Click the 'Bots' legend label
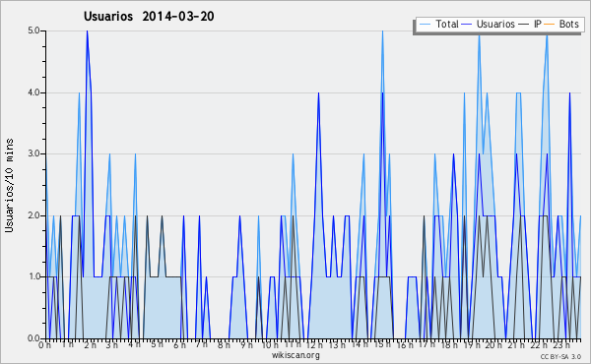Screen dimensions: 591x364 pyautogui.click(x=568, y=24)
